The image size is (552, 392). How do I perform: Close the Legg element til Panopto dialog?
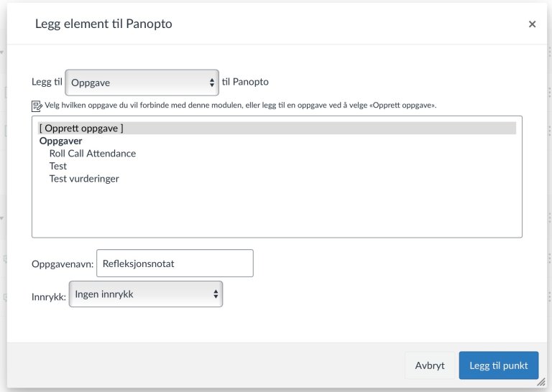point(532,24)
